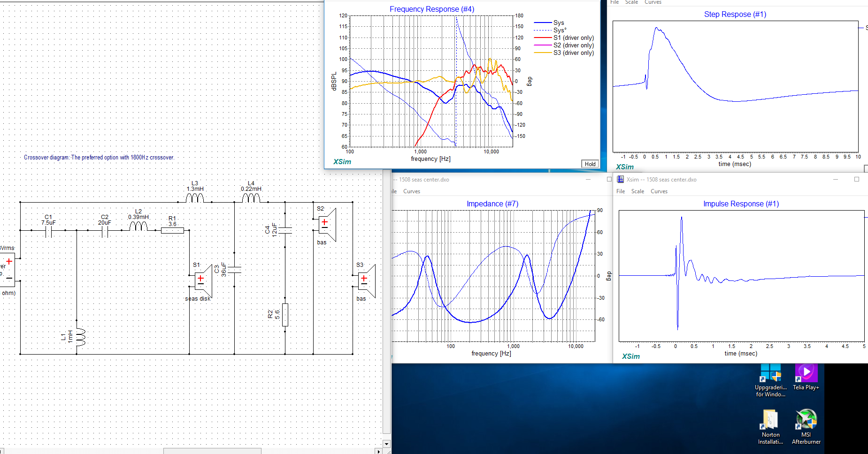Select the C1 7.5uF capacitor
The height and width of the screenshot is (454, 868).
[48, 230]
